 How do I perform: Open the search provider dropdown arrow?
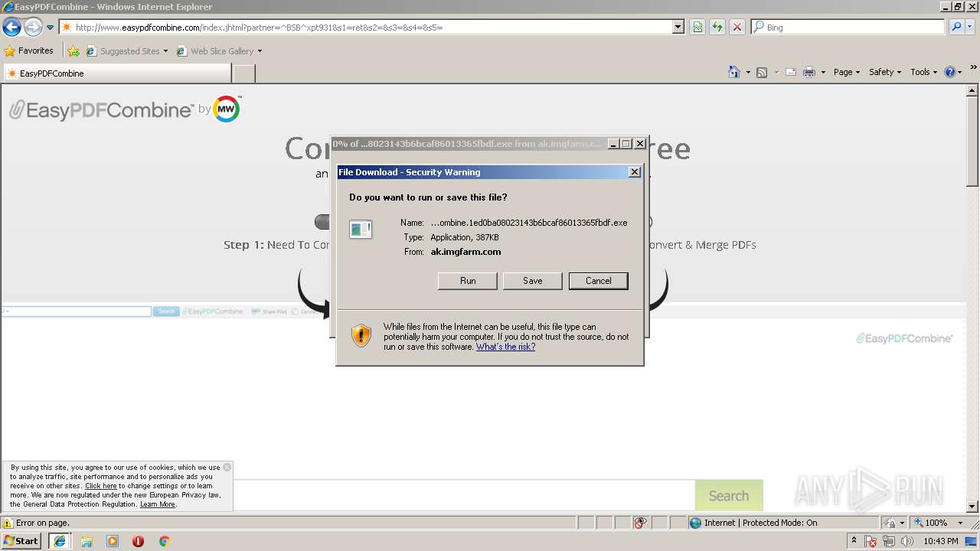[971, 27]
